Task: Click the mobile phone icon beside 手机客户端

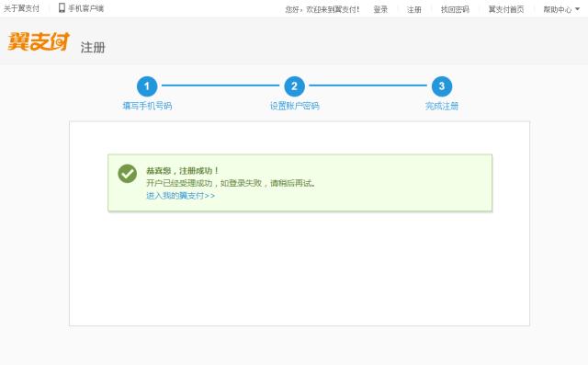Action: [62, 8]
